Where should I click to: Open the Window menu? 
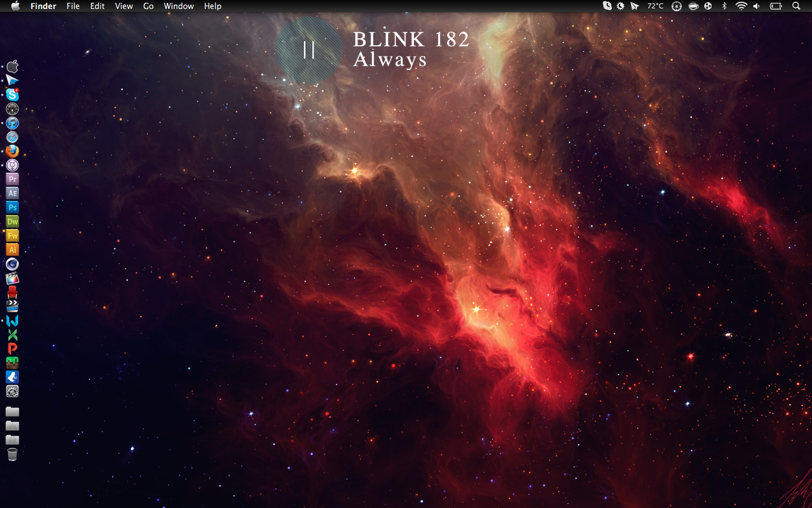click(179, 6)
